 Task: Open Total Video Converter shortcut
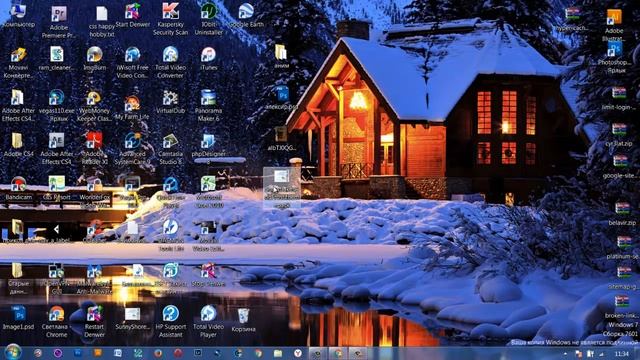[x=170, y=62]
